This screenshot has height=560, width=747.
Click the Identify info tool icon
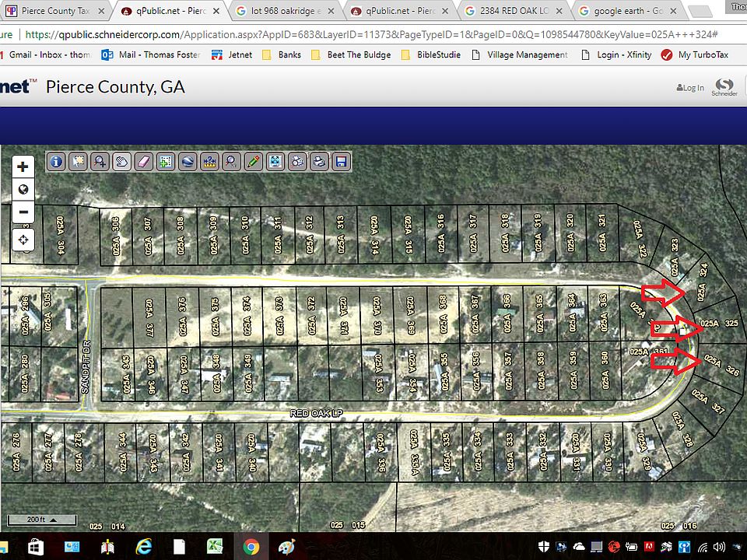(x=56, y=161)
